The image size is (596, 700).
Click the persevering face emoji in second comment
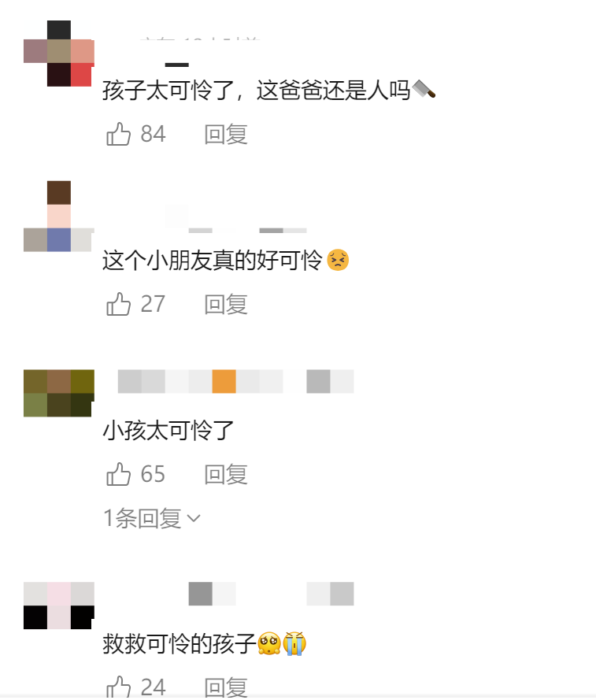coord(338,260)
